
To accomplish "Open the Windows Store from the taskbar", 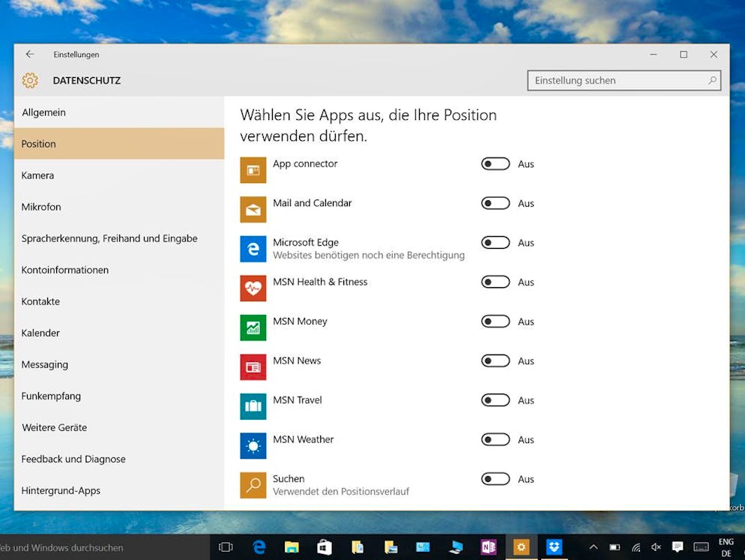I will tap(325, 547).
